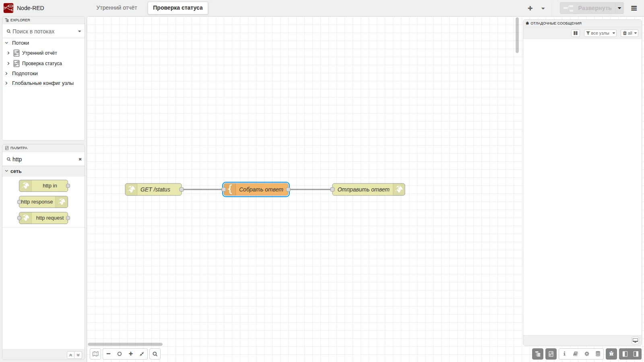644x362 pixels.
Task: Expand the 'Утренний отчёт' flow in explorer
Action: click(8, 53)
